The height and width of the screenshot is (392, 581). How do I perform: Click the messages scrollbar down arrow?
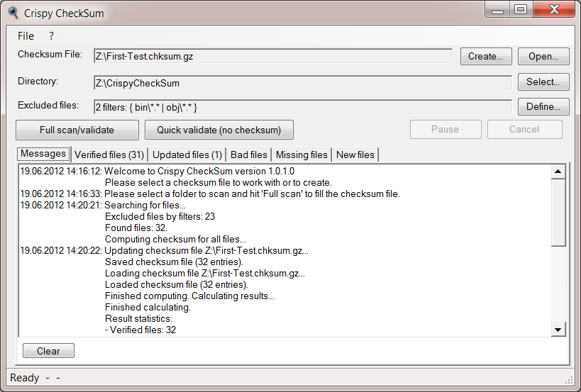tap(558, 330)
